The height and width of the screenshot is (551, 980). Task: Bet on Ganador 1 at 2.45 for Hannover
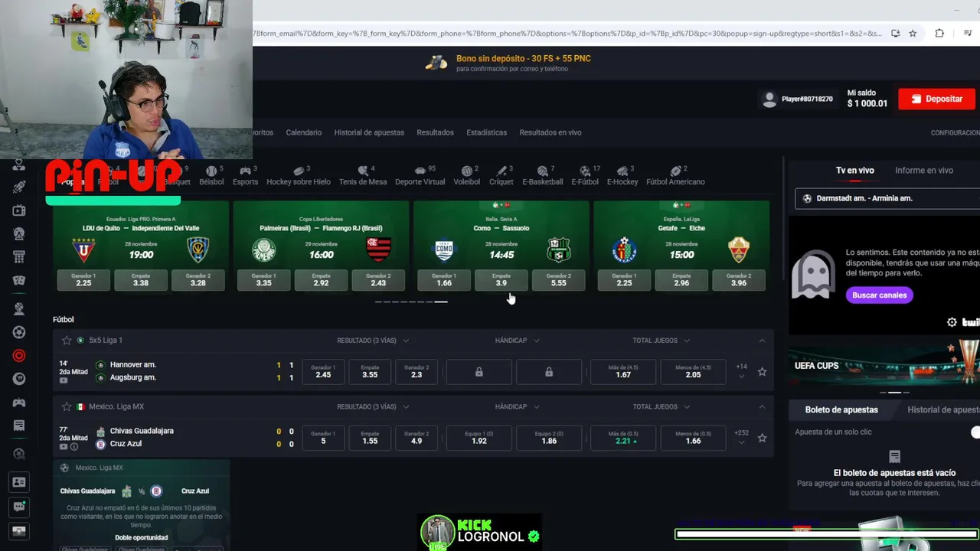323,372
